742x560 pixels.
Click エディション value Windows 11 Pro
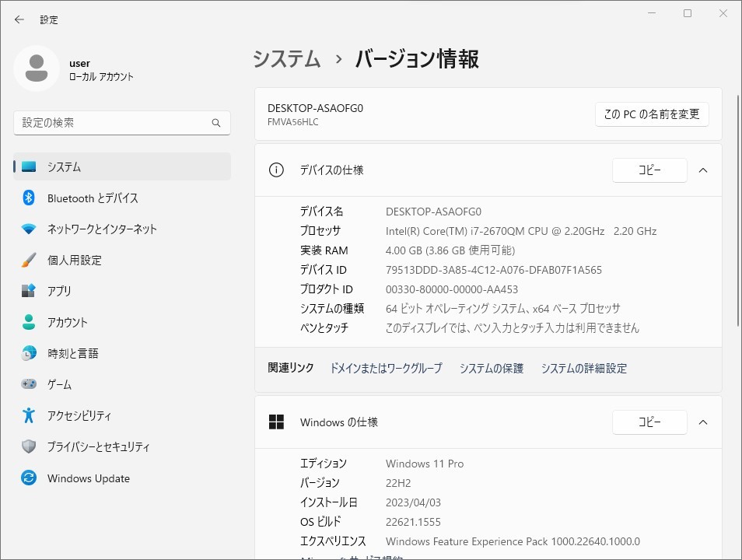(425, 464)
